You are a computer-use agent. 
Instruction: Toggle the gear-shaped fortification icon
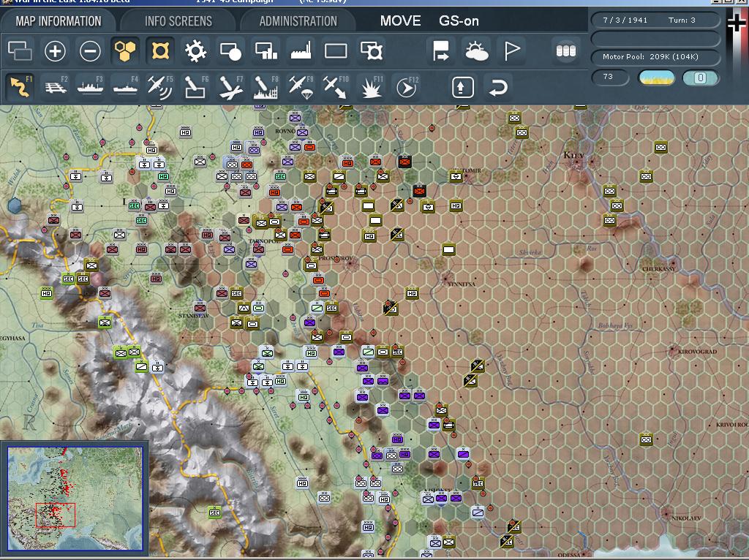click(x=195, y=50)
